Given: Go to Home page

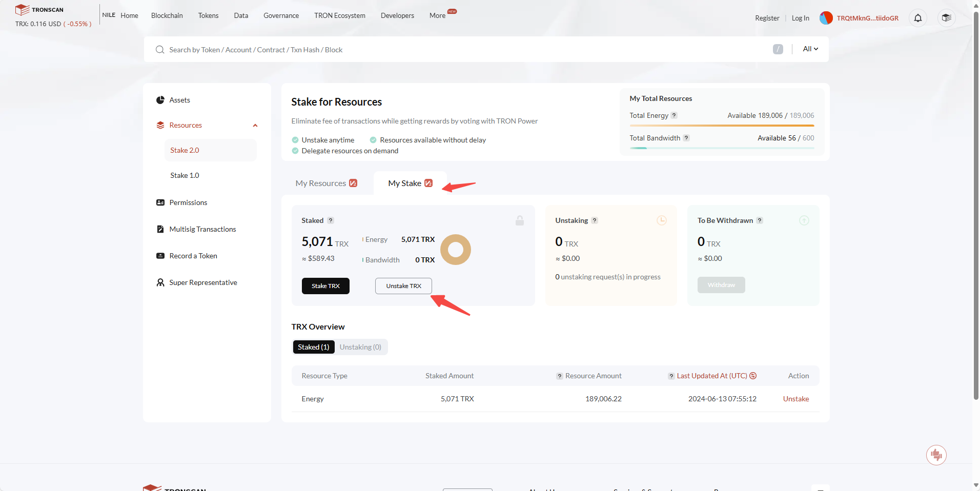Looking at the screenshot, I should [130, 15].
